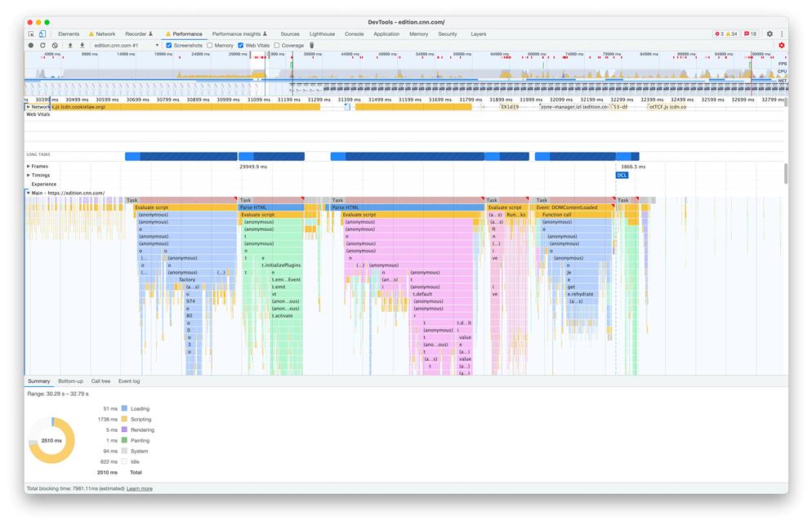The image size is (812, 525).
Task: Expand the Frames track
Action: 29,167
